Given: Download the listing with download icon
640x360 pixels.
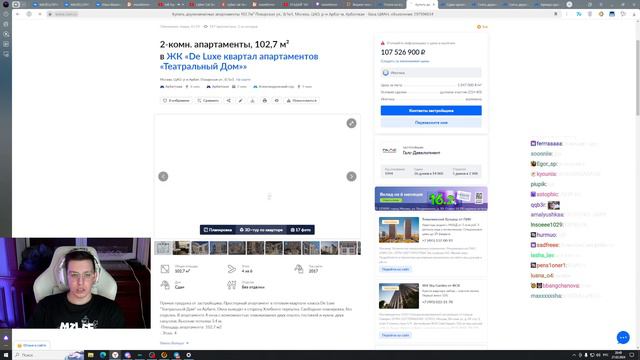Looking at the screenshot, I should point(252,100).
